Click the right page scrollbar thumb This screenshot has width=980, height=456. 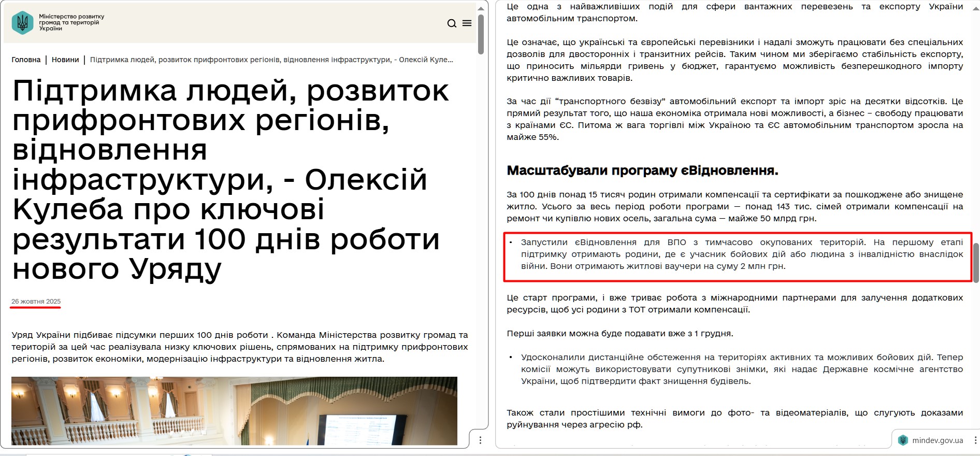[976, 263]
